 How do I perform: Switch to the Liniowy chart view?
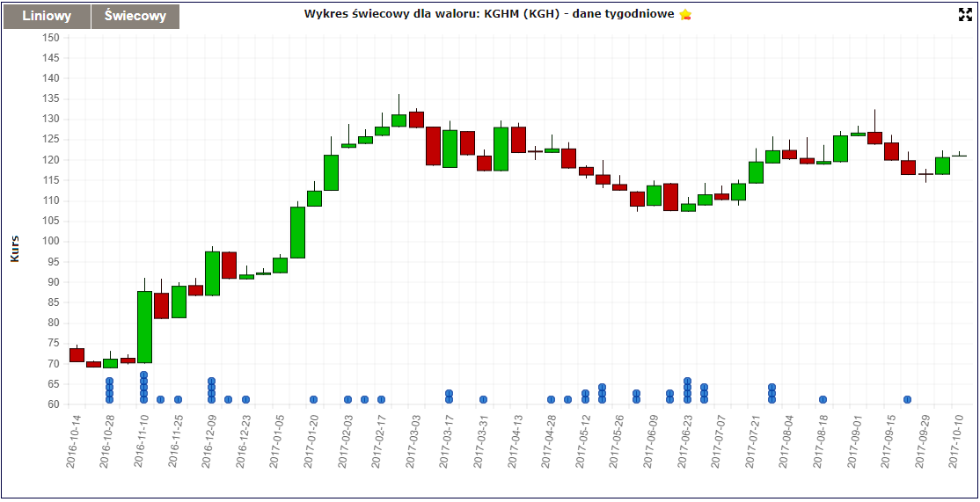(x=47, y=17)
